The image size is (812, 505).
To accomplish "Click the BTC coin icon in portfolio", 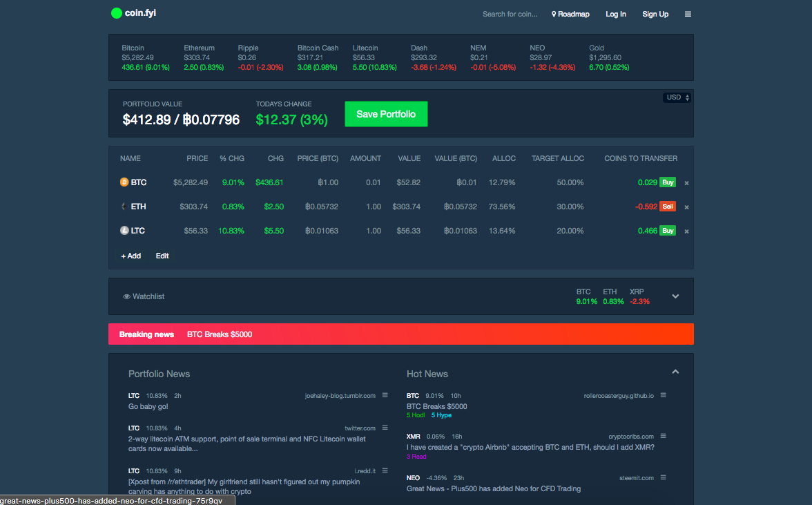I will coord(124,182).
